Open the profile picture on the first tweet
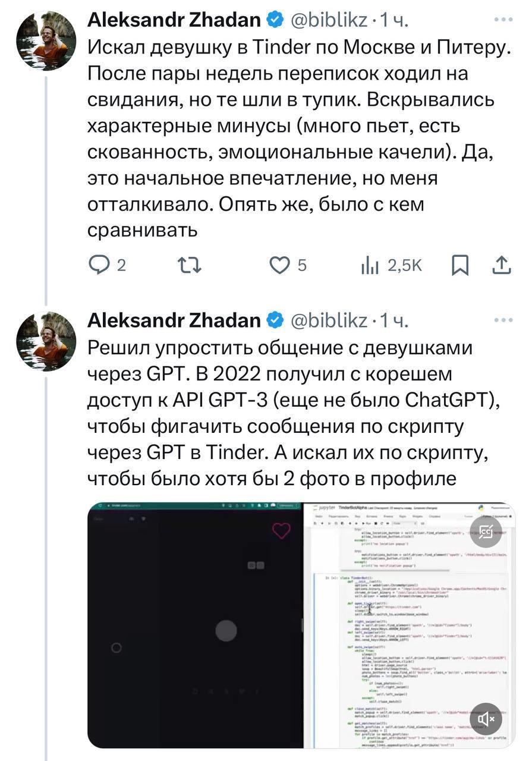The image size is (532, 761). [46, 42]
